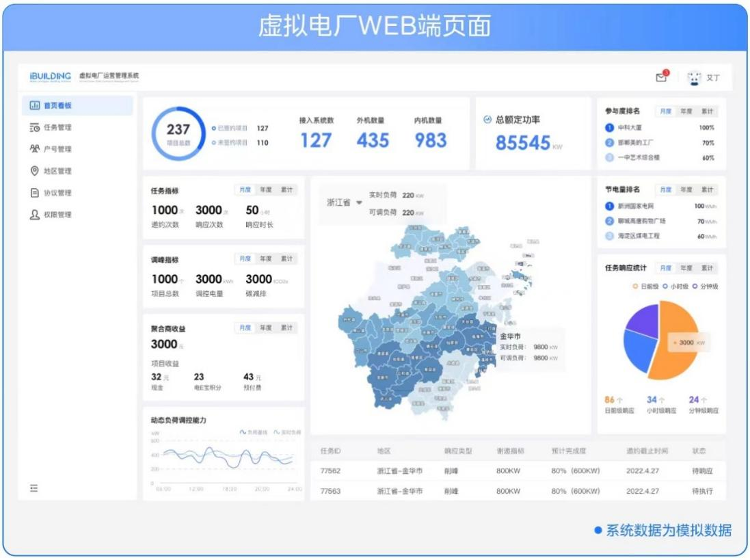The width and height of the screenshot is (750, 560).
Task: Click task ID 77563 cell
Action: coord(330,491)
